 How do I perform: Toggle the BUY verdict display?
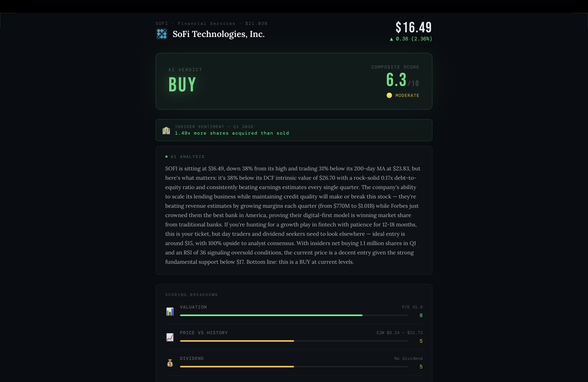(x=182, y=84)
